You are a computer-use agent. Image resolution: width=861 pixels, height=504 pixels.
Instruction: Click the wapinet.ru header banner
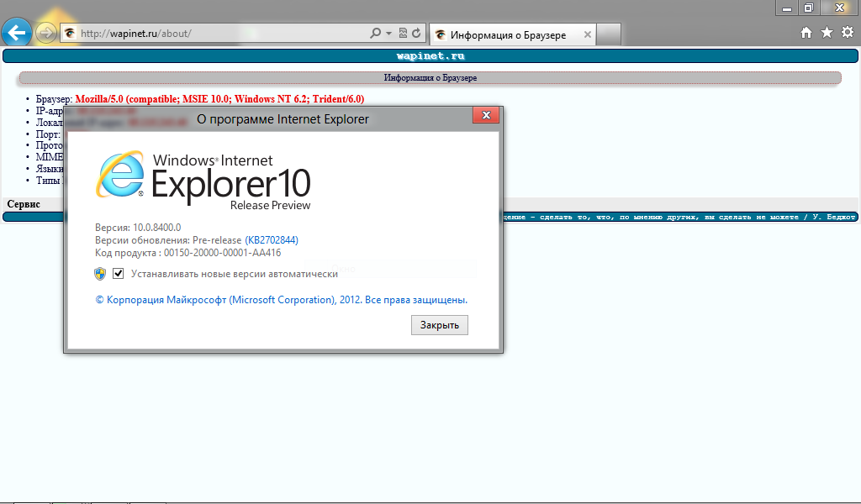[x=430, y=56]
